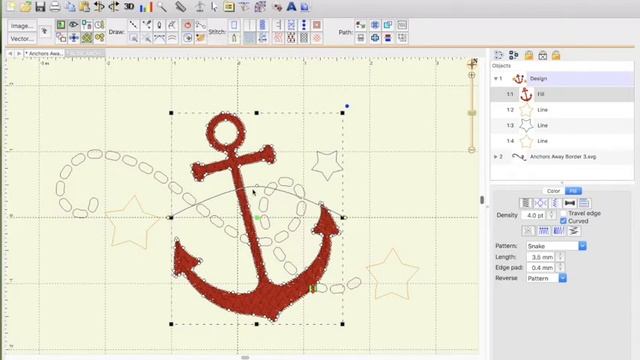Click the bow-tie satin fill type icon
The width and height of the screenshot is (640, 360).
click(x=570, y=203)
